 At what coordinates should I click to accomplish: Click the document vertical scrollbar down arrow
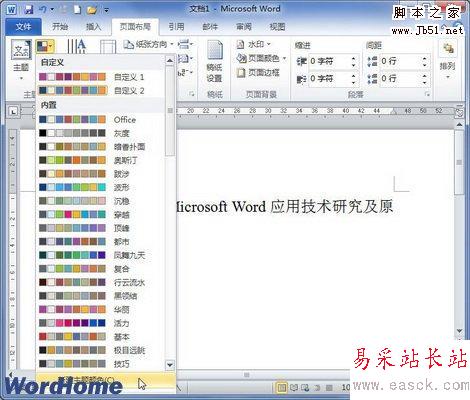(459, 331)
